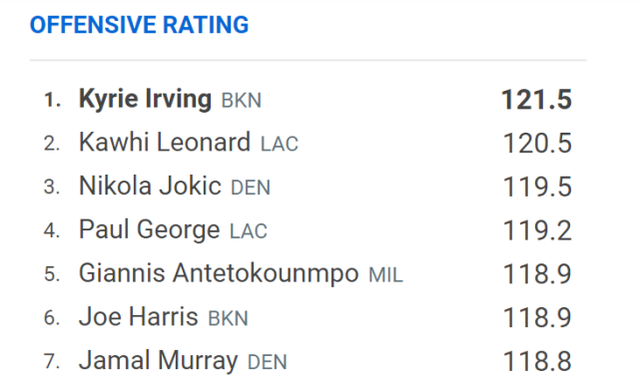Click BKN team label beside Kyrie Irving
The width and height of the screenshot is (640, 391).
point(241,101)
